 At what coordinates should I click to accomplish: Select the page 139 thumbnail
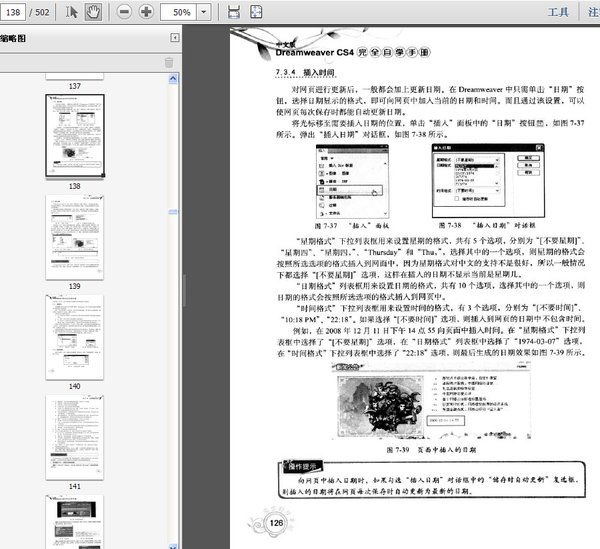pos(75,237)
